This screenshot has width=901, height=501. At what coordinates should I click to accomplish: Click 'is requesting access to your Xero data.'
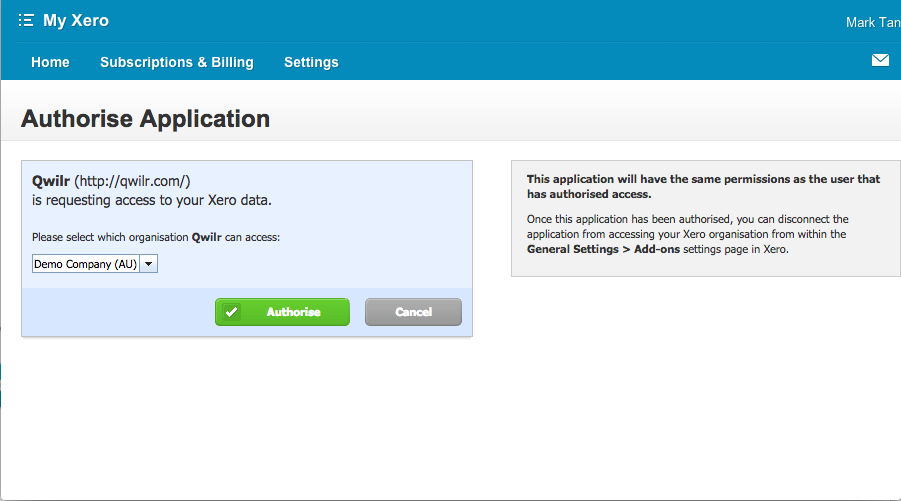(152, 200)
